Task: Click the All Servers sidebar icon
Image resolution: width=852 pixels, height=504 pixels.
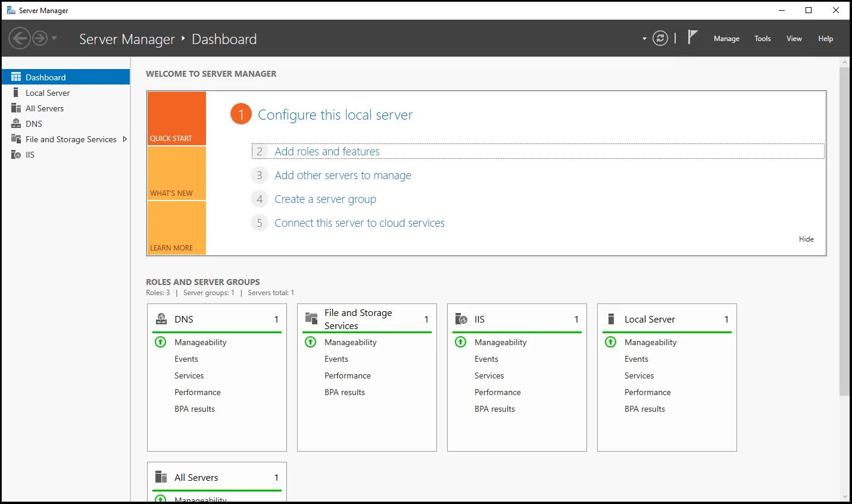Action: [16, 108]
